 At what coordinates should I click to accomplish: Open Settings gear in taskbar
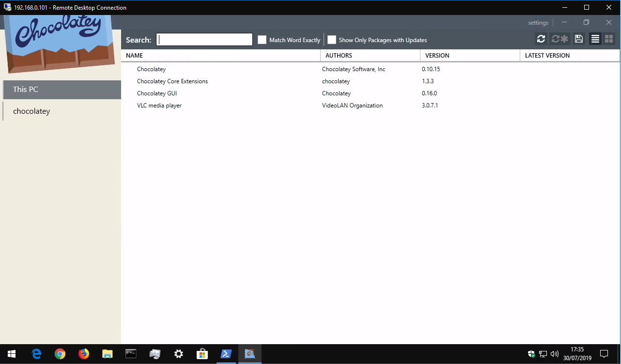pyautogui.click(x=179, y=354)
